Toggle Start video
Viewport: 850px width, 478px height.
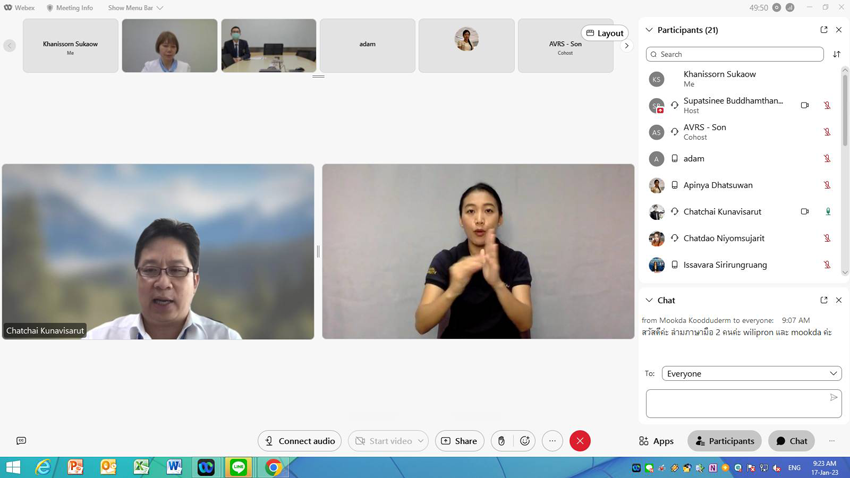tap(383, 441)
